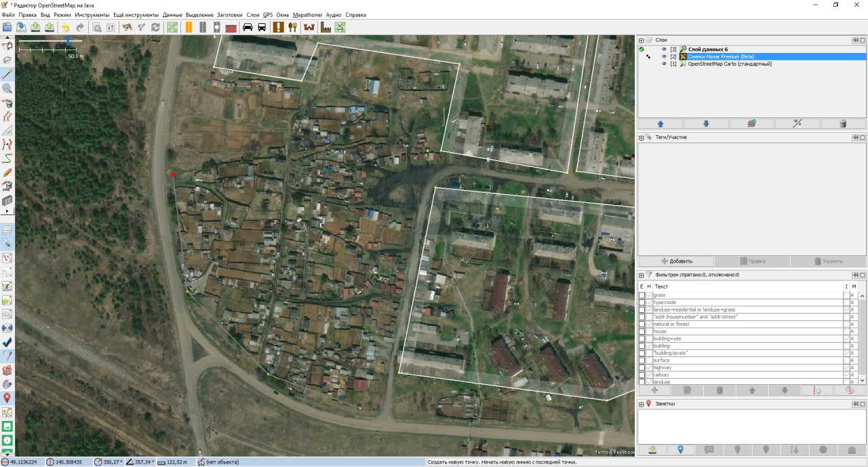868x467 pixels.
Task: Click the orange road preset icon
Action: (188, 27)
